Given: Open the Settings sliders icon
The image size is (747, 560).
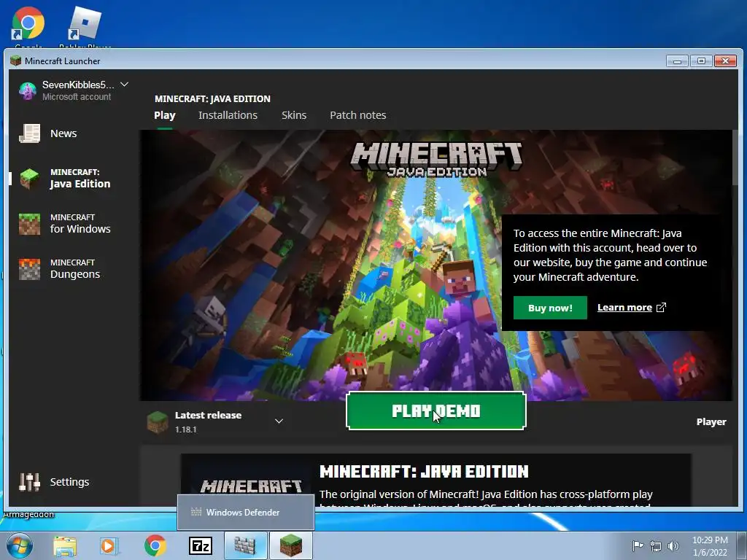Looking at the screenshot, I should [29, 482].
